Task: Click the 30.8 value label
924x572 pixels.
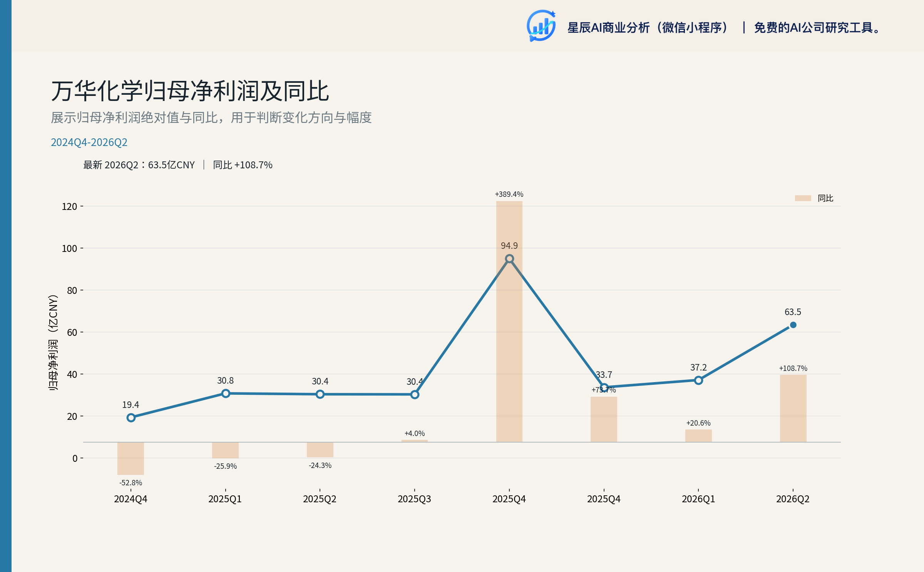Action: pyautogui.click(x=226, y=381)
